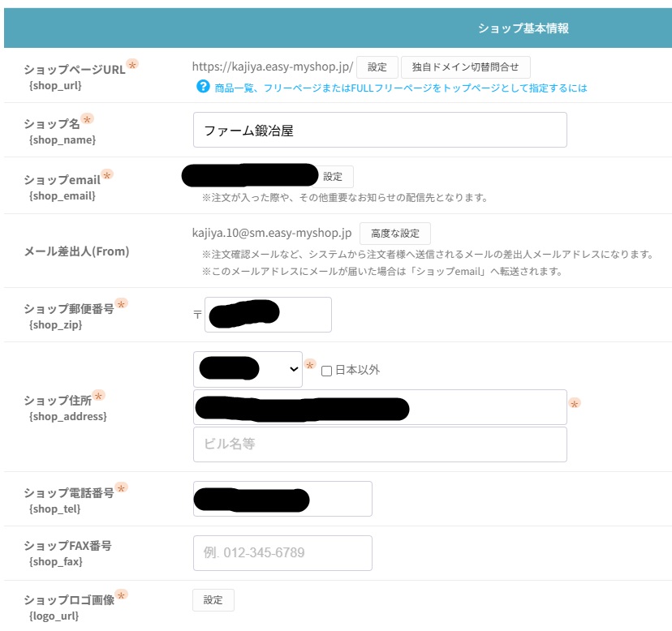Viewport: 672px width, 631px height.
Task: Click the asterisk beside ショップページURL label
Action: [x=132, y=65]
